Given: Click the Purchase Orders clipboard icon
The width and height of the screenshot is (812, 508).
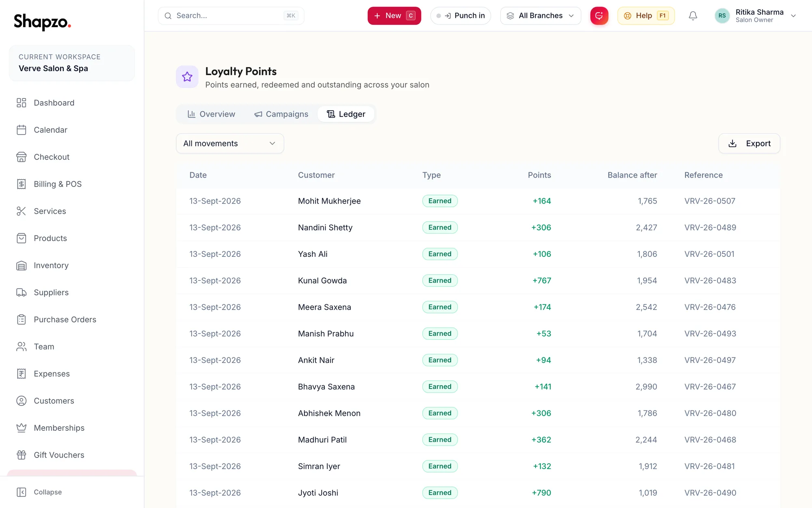Looking at the screenshot, I should [22, 319].
